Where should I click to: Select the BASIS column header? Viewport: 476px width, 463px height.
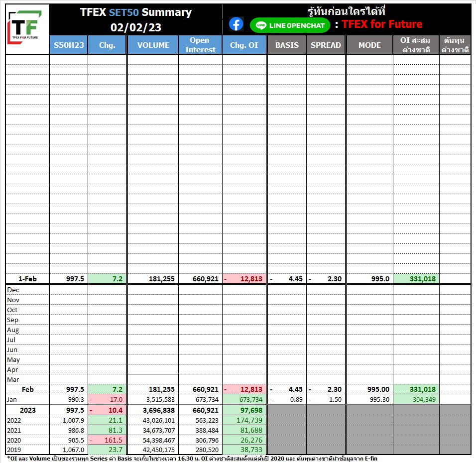[x=287, y=45]
